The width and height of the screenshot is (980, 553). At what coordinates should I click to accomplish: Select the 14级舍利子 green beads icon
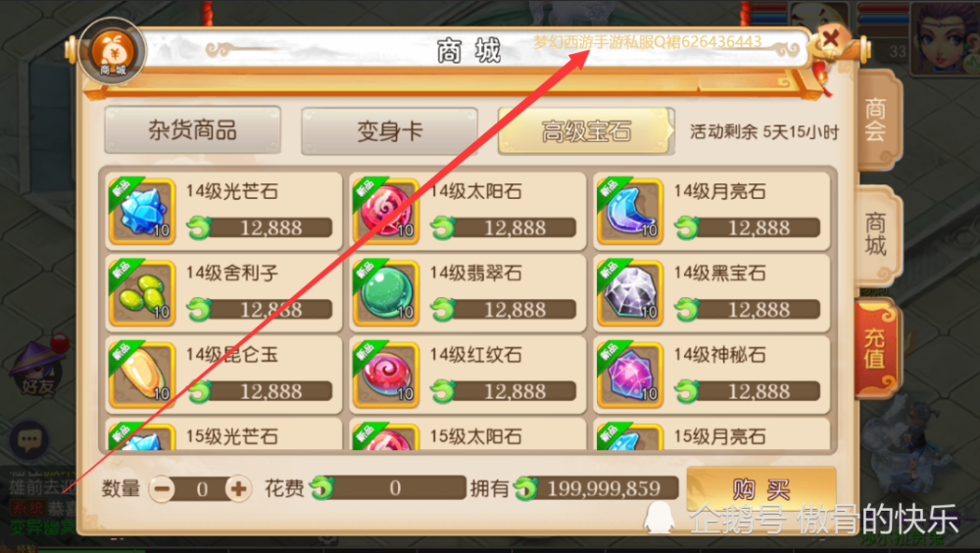(x=142, y=293)
